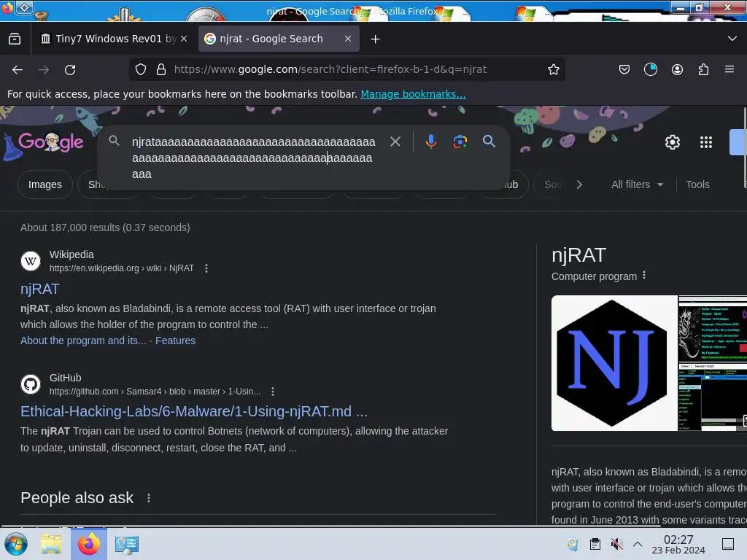The image size is (747, 560).
Task: Save page to Pocket
Action: (x=624, y=69)
